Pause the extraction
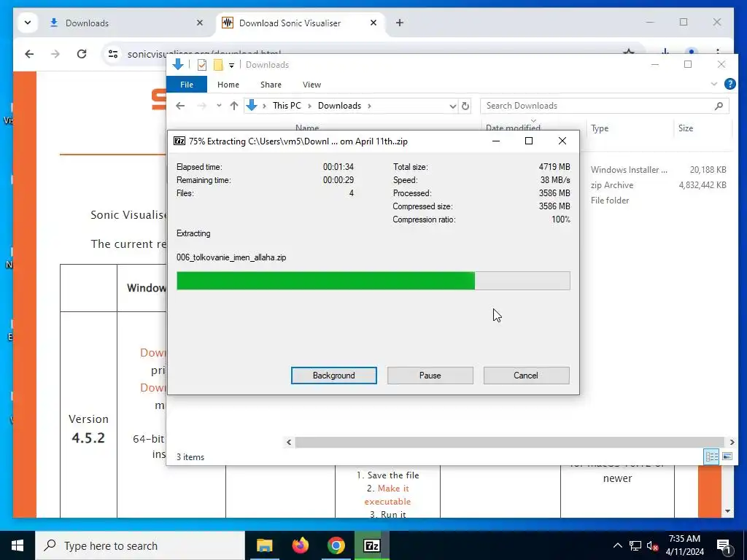 tap(430, 376)
